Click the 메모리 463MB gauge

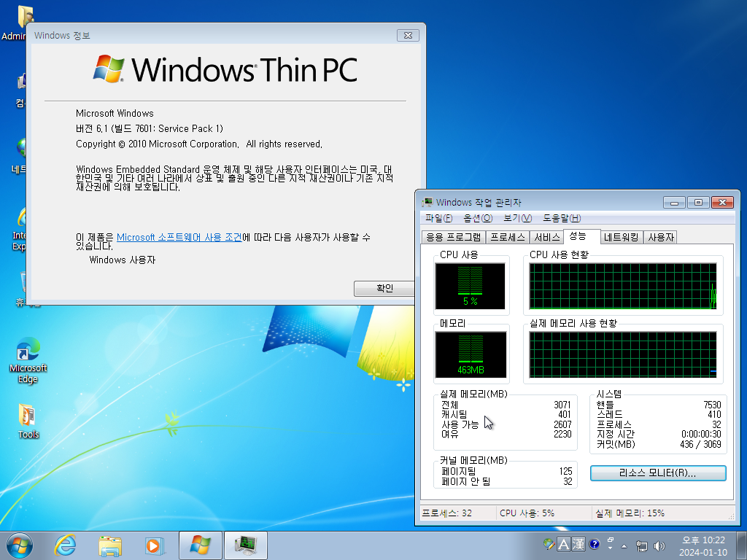pyautogui.click(x=471, y=355)
